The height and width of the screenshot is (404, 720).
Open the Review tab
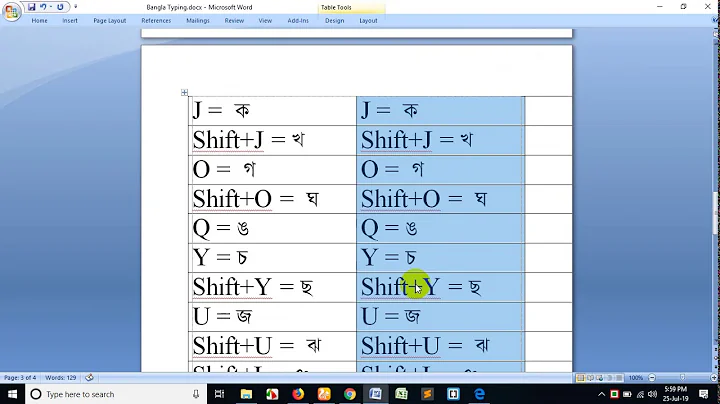(x=234, y=21)
